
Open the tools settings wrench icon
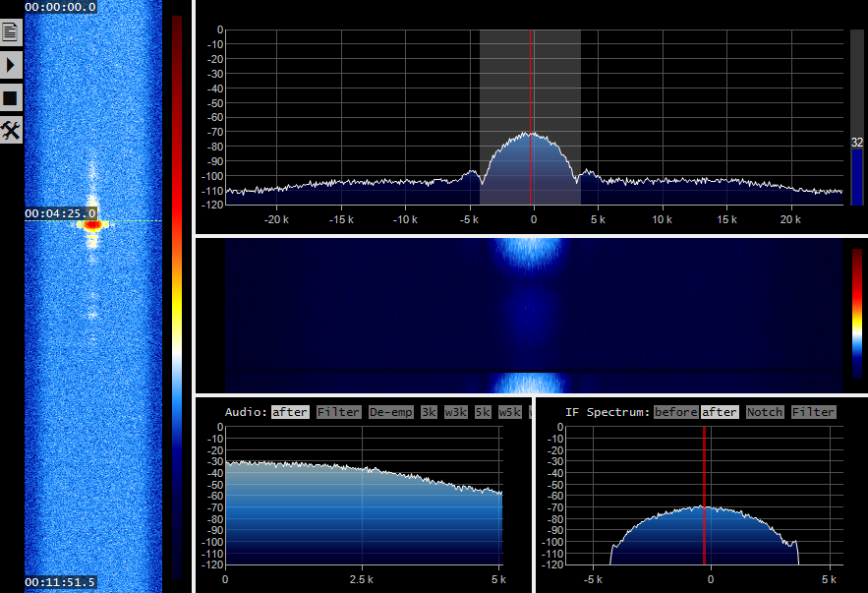point(10,131)
